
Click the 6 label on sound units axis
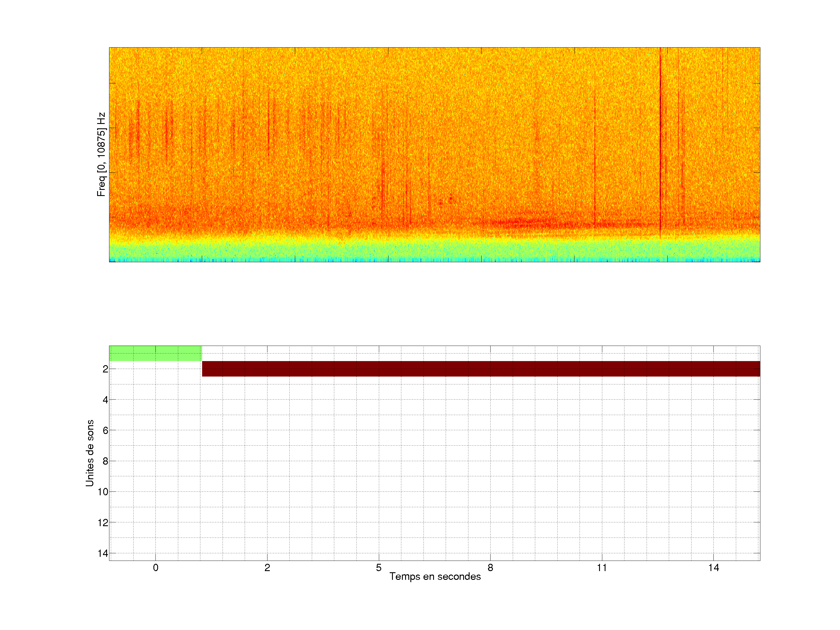point(105,430)
